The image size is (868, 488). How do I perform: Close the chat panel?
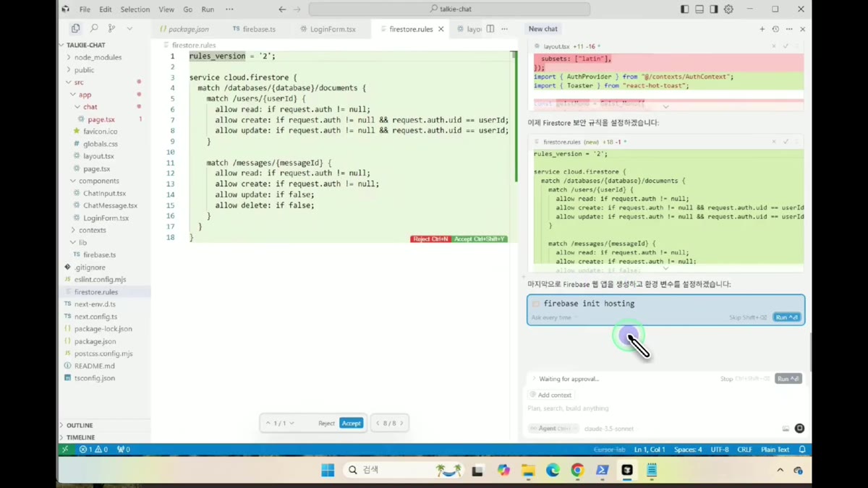click(803, 29)
